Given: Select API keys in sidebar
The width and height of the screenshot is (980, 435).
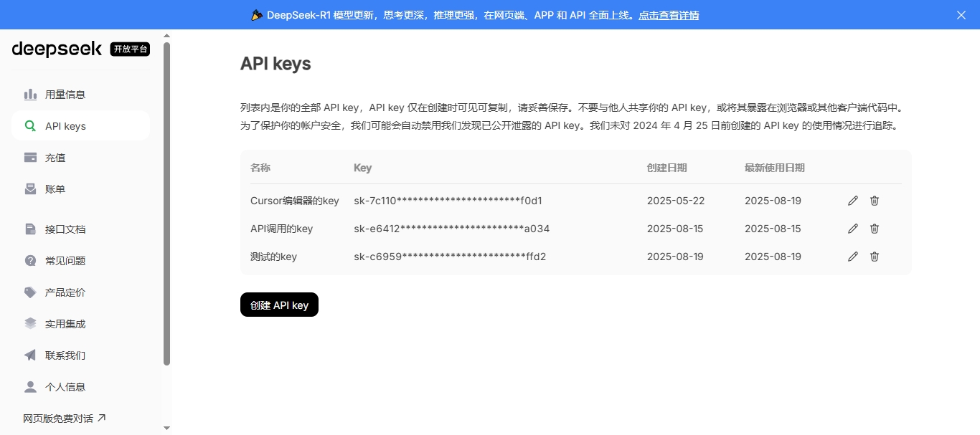Looking at the screenshot, I should [x=81, y=126].
